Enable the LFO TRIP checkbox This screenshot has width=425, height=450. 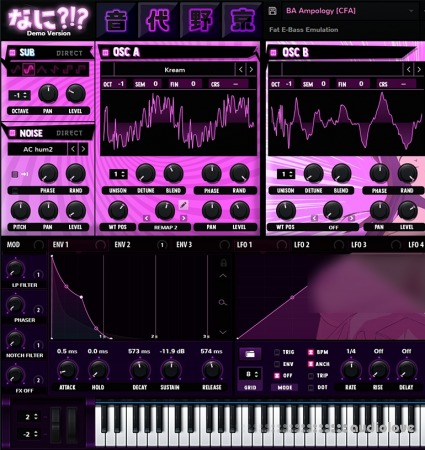coord(311,376)
